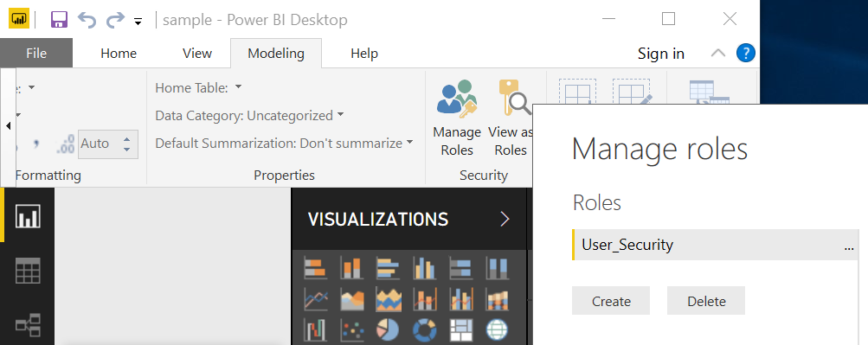Click the thousands separator comma icon
The height and width of the screenshot is (345, 868).
tap(36, 144)
